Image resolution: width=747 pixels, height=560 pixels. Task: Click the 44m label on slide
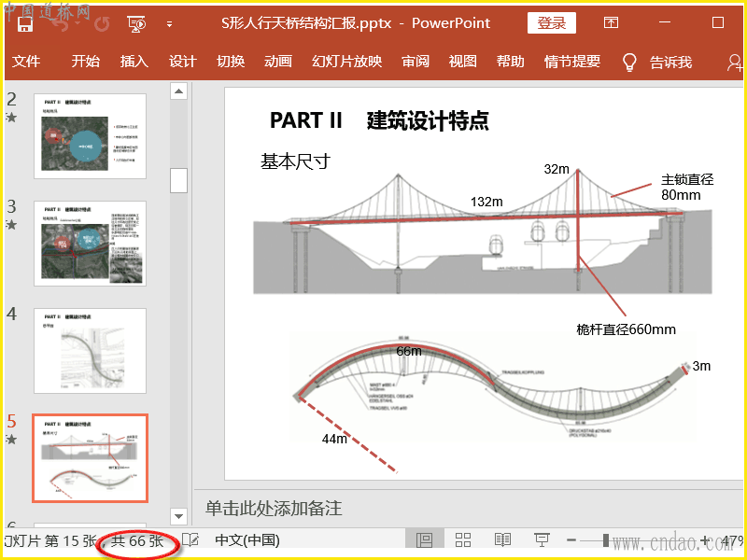334,439
